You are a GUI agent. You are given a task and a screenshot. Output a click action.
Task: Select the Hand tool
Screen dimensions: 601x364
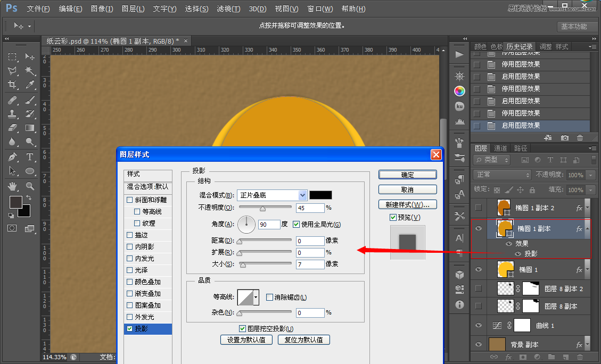point(12,186)
